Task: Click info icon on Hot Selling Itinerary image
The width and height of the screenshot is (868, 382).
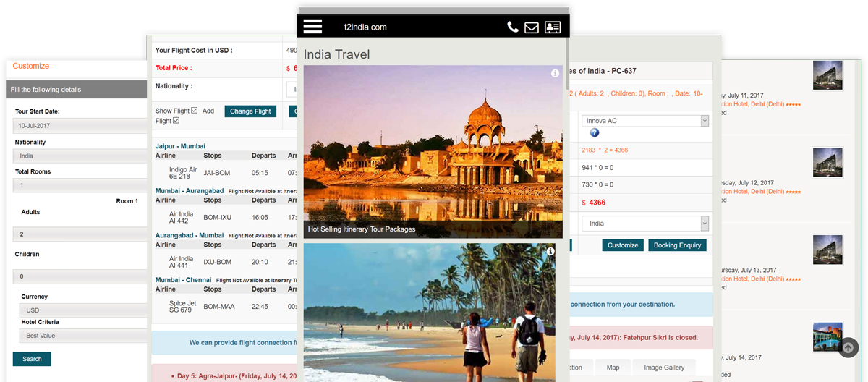Action: tap(555, 74)
